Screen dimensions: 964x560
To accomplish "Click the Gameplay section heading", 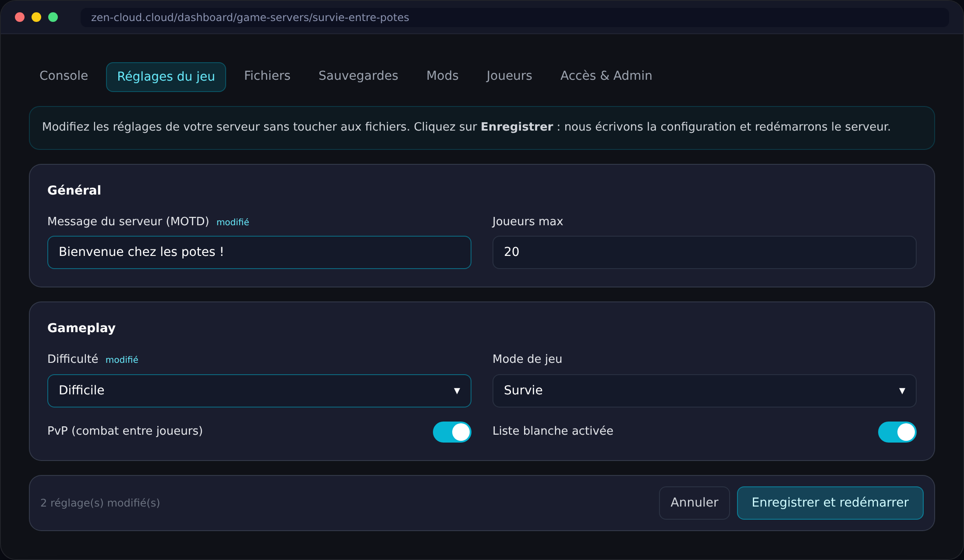I will point(82,328).
